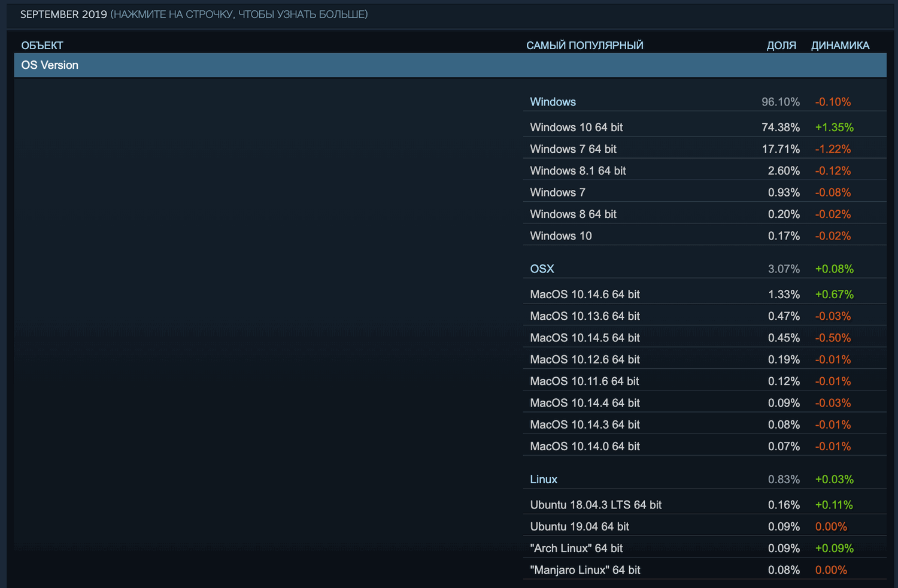Select the OSX group label

pos(542,269)
